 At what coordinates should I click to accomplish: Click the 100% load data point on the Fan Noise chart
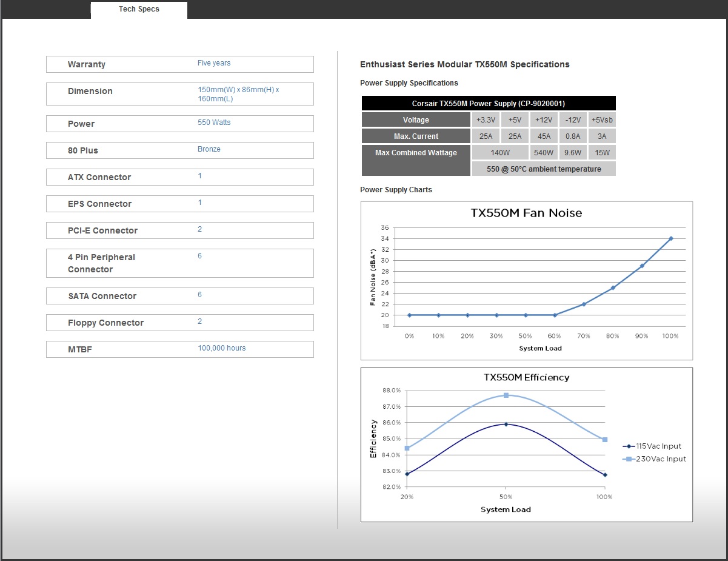[670, 238]
